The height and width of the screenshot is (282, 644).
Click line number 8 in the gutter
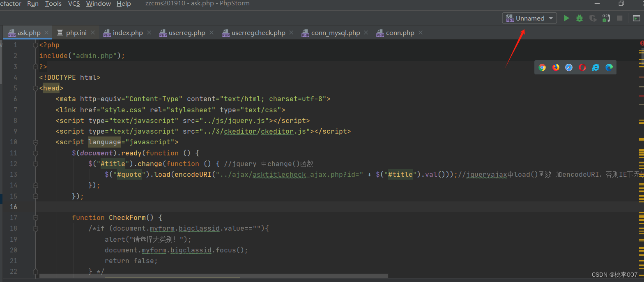click(15, 120)
